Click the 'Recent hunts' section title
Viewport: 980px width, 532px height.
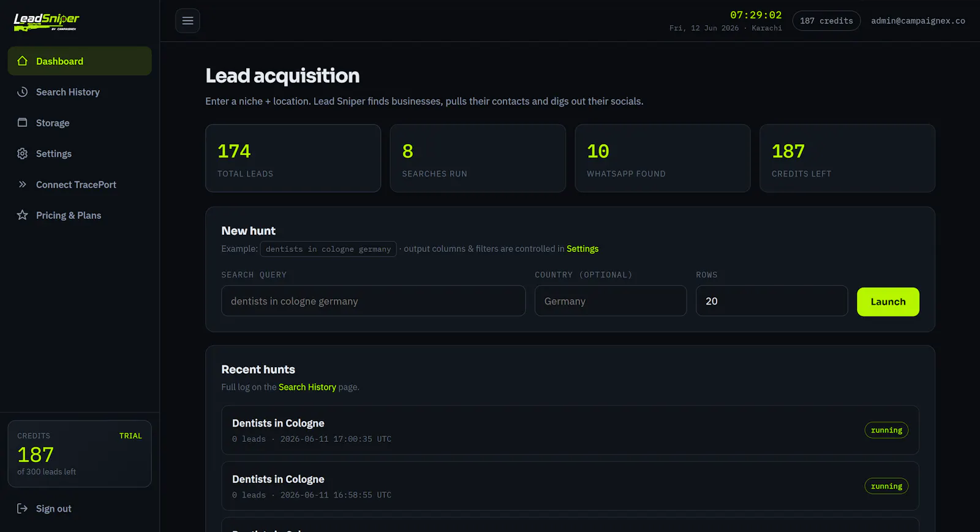(258, 370)
